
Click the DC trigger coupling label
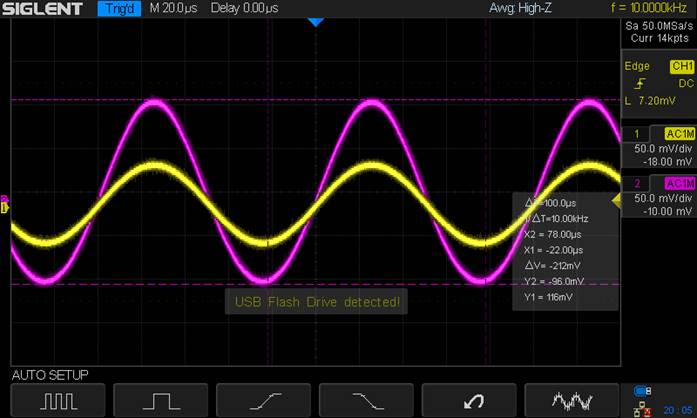(686, 84)
